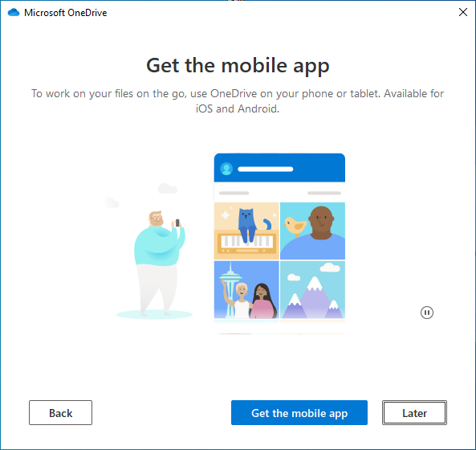Click the left gray placeholder line under header
This screenshot has height=450, width=476.
pos(234,193)
